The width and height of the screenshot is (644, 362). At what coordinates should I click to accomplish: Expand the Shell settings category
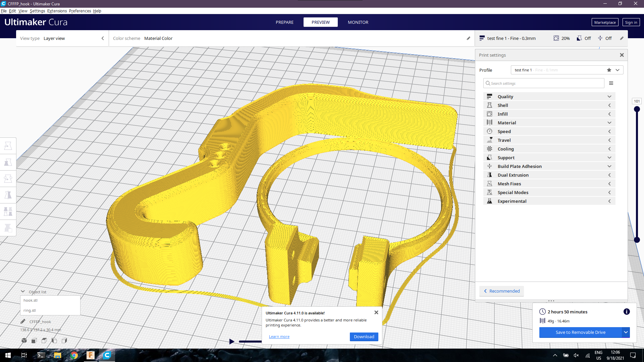point(549,105)
